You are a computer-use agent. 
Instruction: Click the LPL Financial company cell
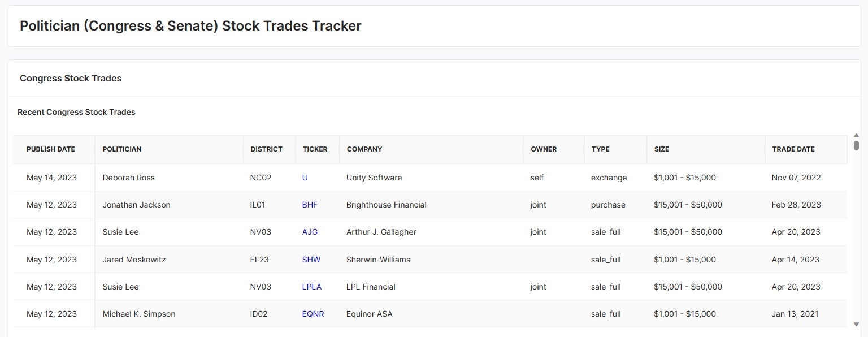431,287
